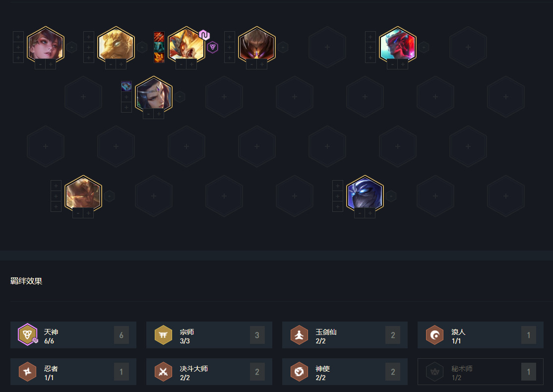Click the red claw item on Wukong
This screenshot has width=553, height=392.
tap(159, 37)
